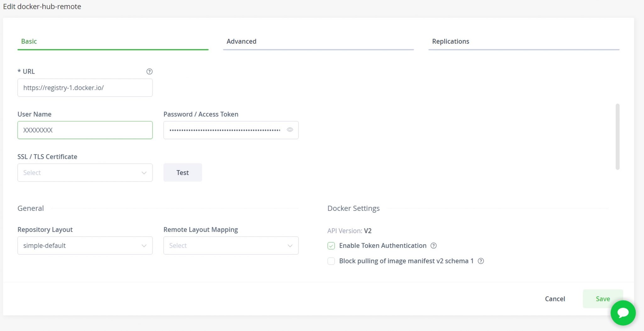This screenshot has height=331, width=644.
Task: Cancel editing the repository
Action: coord(555,299)
